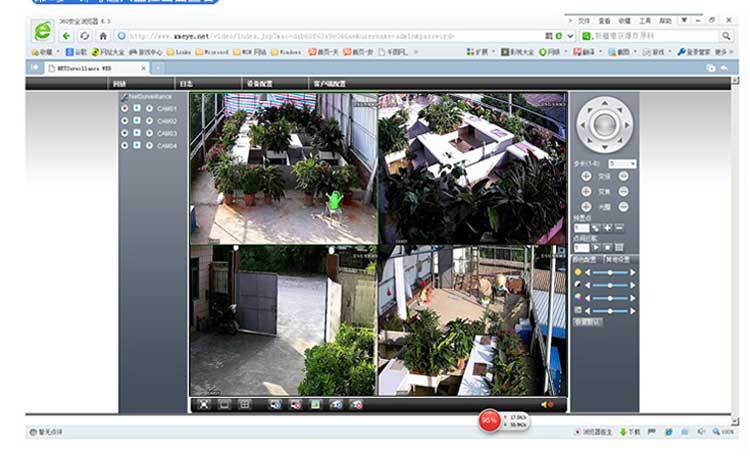Switch to the 其他设置 settings tab

(x=618, y=260)
